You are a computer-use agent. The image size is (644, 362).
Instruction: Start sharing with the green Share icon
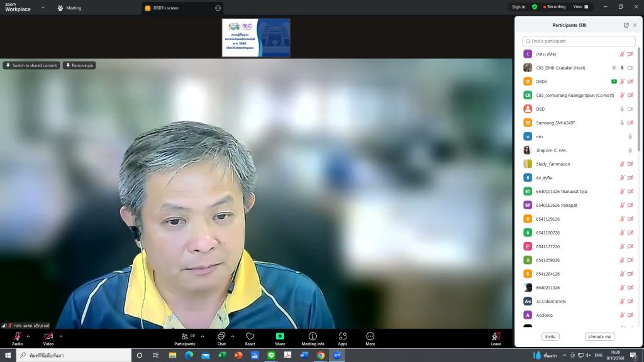(280, 338)
